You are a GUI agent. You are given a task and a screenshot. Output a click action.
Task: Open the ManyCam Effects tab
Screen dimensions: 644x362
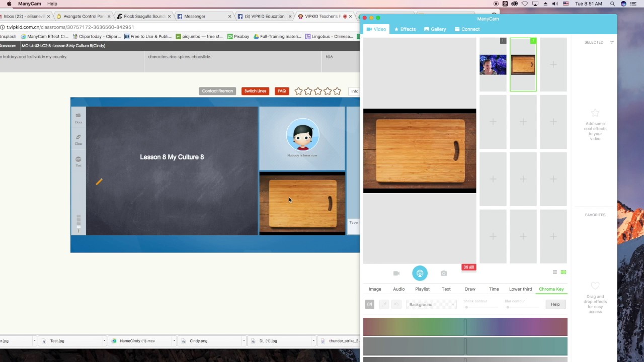(405, 29)
